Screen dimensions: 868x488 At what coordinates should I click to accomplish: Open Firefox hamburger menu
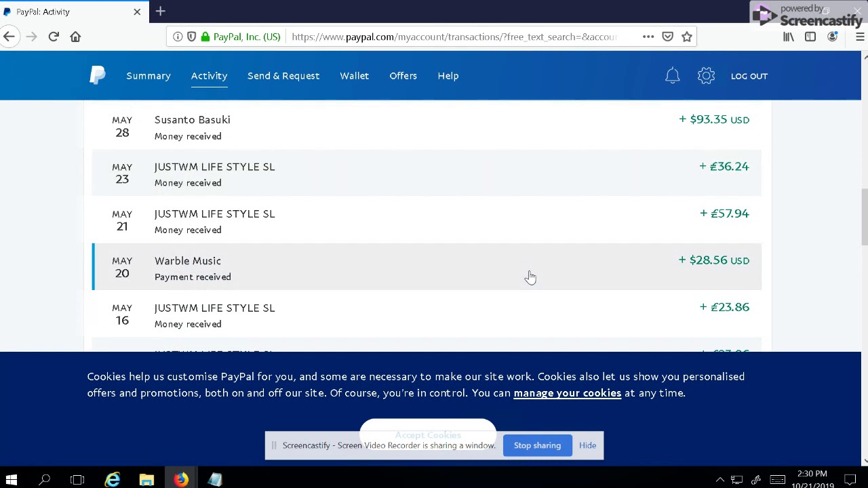click(860, 37)
